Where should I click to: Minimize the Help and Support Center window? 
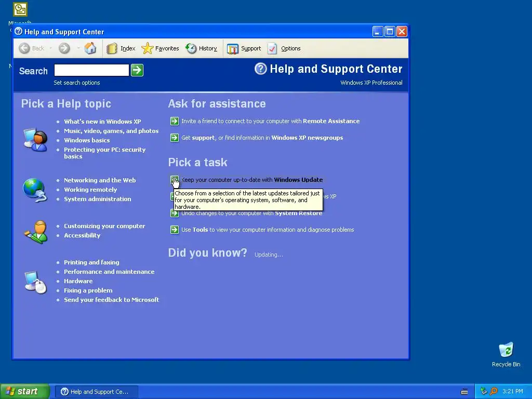coord(378,32)
